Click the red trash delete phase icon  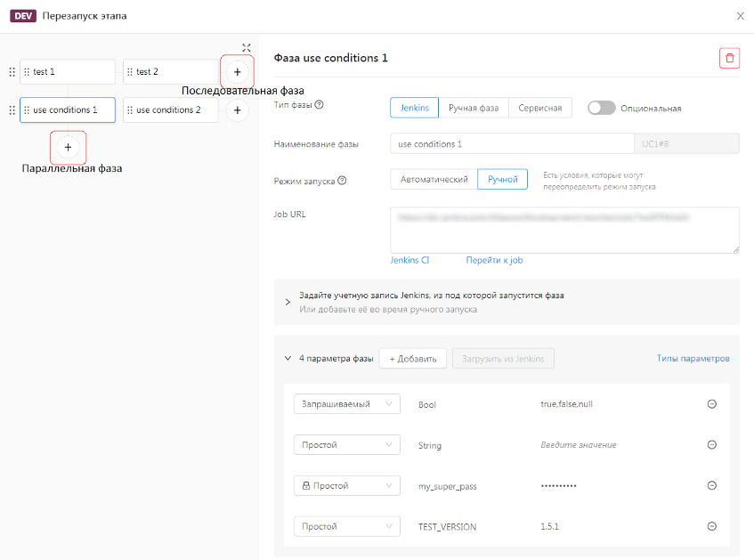(x=730, y=58)
